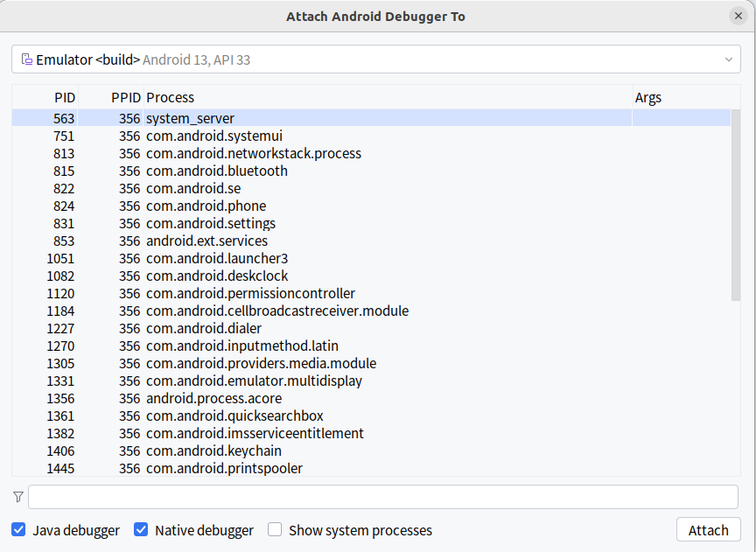Open the Emulator device dropdown
Viewport: 756px width, 552px height.
tap(376, 59)
